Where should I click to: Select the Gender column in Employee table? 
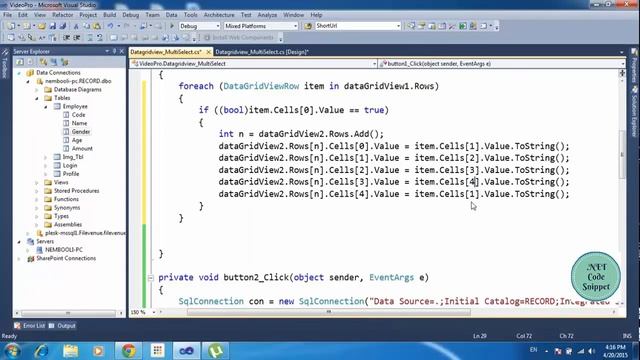pos(81,132)
